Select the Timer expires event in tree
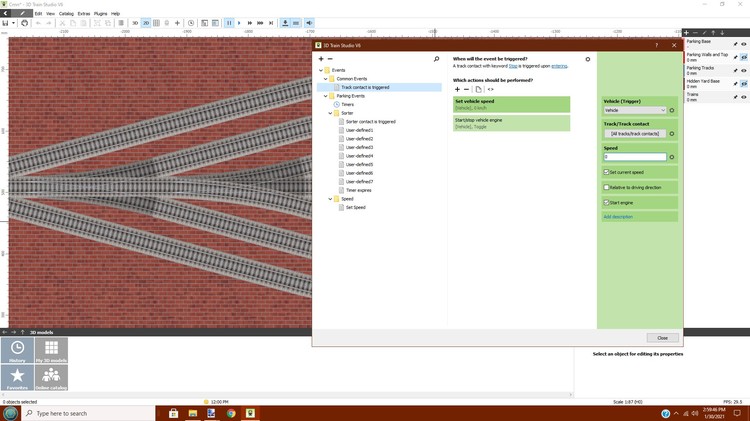The width and height of the screenshot is (750, 421). (x=358, y=190)
